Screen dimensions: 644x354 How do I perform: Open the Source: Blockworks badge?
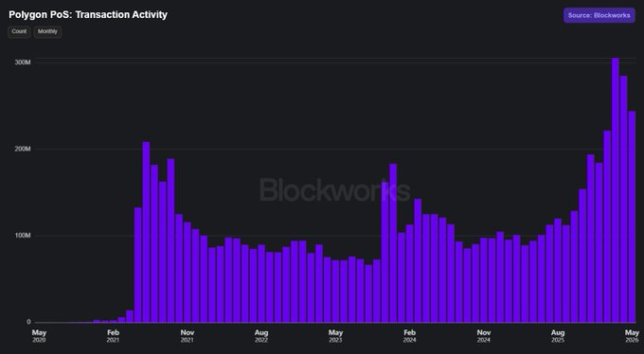pos(599,15)
